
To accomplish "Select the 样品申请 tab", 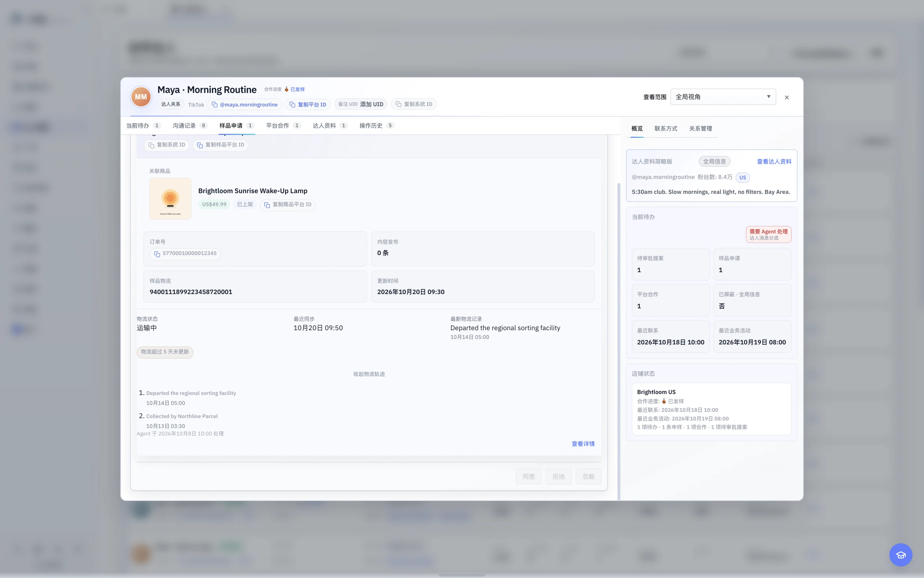I will (x=237, y=125).
